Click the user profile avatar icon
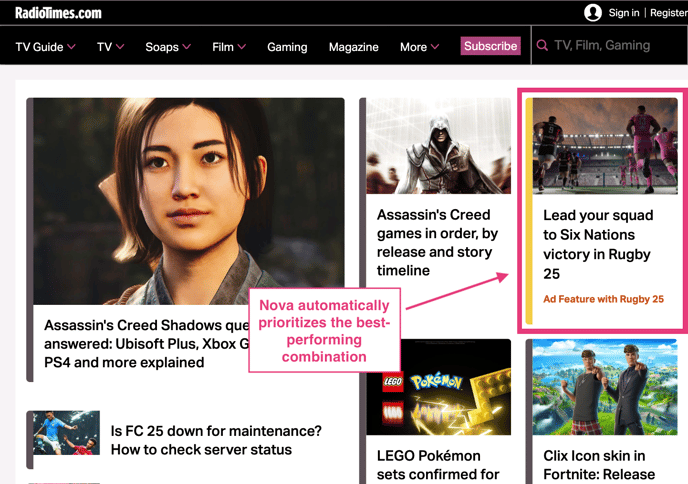Image resolution: width=688 pixels, height=484 pixels. coord(592,13)
